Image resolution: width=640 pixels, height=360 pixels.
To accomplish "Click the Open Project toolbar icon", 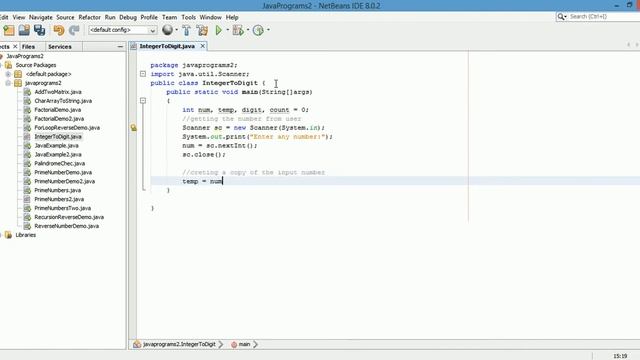I will tap(24, 30).
